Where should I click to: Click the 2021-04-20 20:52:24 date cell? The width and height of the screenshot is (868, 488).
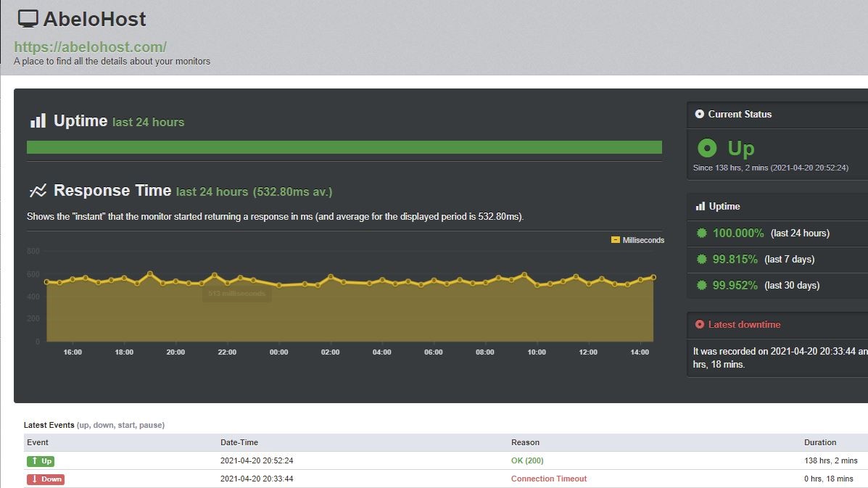257,460
